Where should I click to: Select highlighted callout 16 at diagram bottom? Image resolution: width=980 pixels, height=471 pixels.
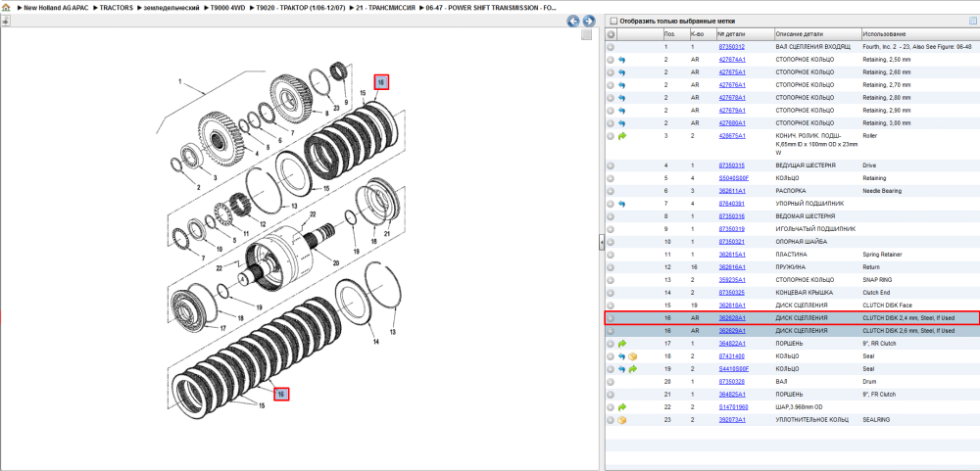[x=281, y=395]
